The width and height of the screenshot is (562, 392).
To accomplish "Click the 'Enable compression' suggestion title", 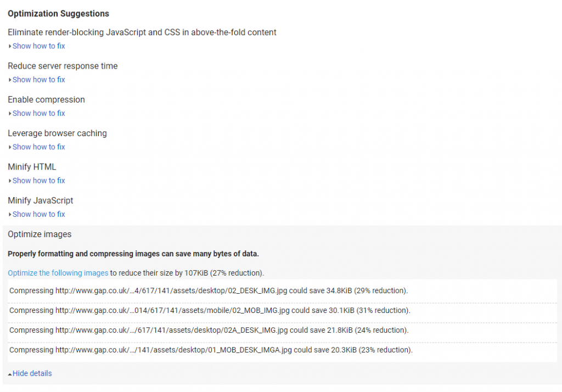I will 46,99.
